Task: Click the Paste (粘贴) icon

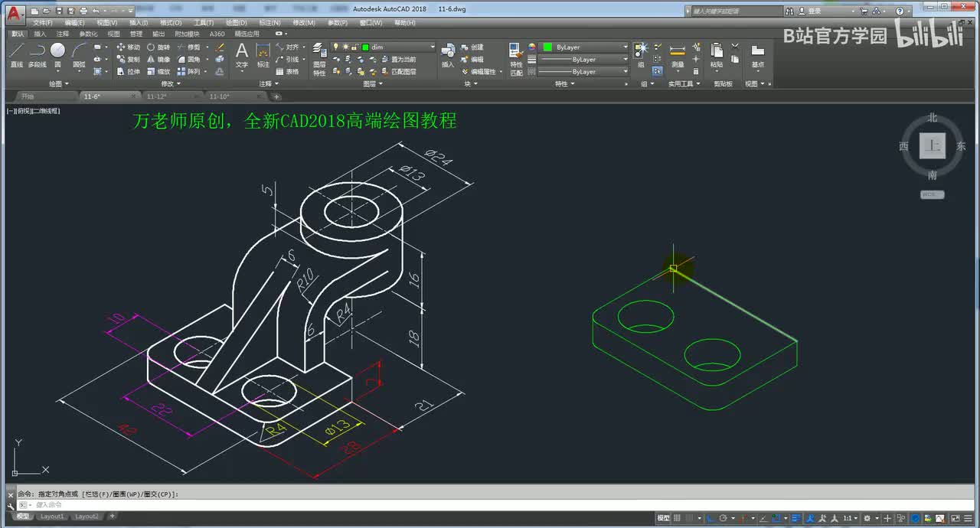Action: tap(717, 55)
